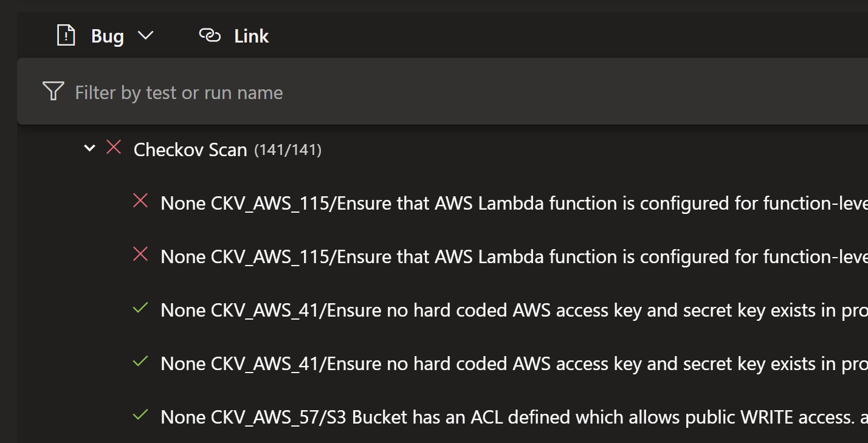Click the failed icon on the second CKV_AWS_115 test
The image size is (868, 443).
pyautogui.click(x=140, y=256)
